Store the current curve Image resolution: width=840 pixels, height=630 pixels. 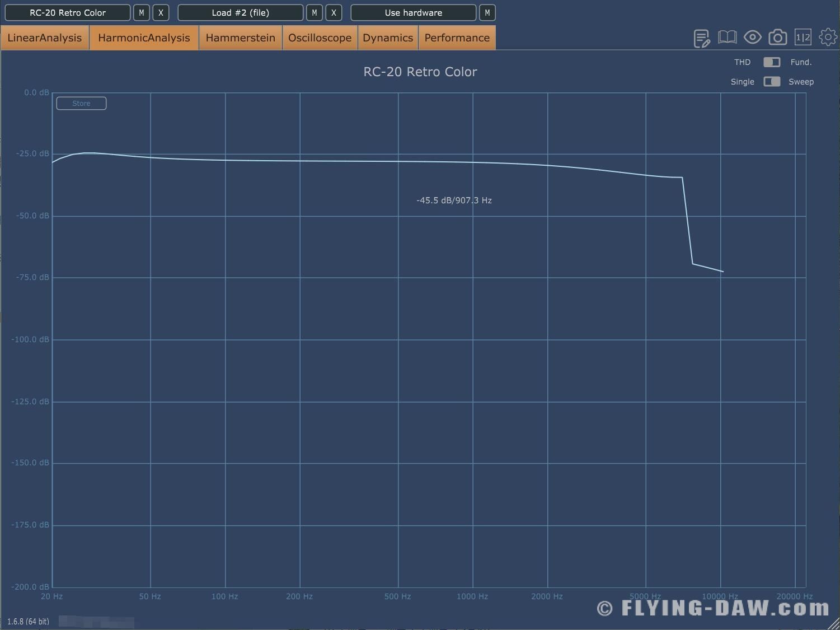click(81, 103)
